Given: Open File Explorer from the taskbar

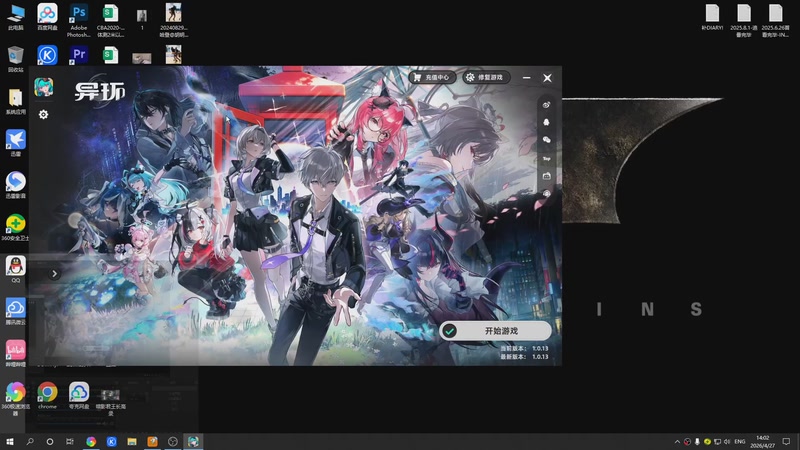Looking at the screenshot, I should pos(132,441).
